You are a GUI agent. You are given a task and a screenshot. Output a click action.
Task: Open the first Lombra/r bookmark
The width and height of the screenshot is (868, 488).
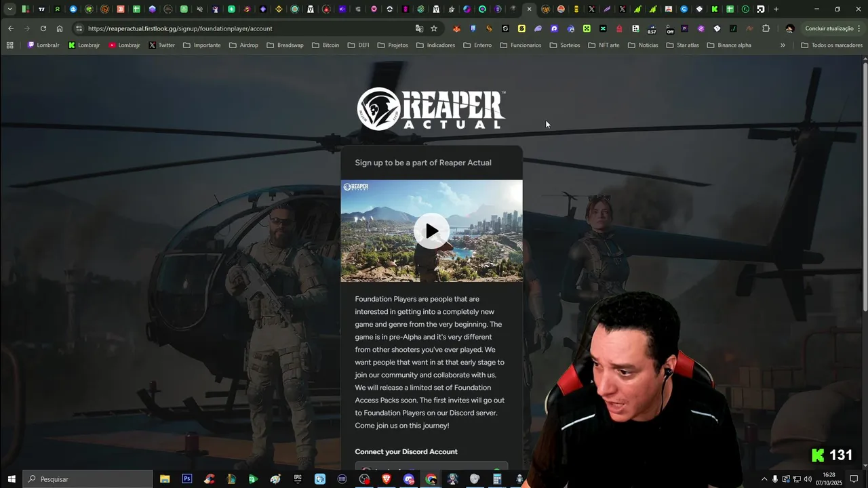tap(43, 45)
